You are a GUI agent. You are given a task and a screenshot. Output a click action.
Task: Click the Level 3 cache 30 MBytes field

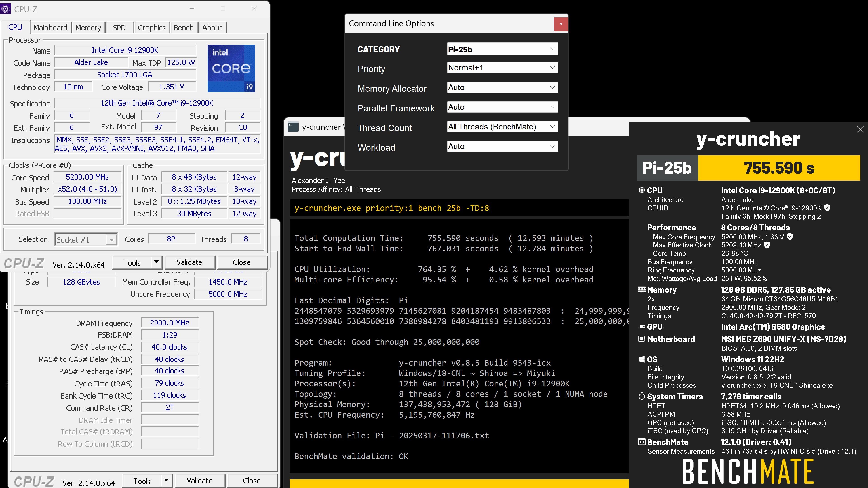tap(194, 213)
